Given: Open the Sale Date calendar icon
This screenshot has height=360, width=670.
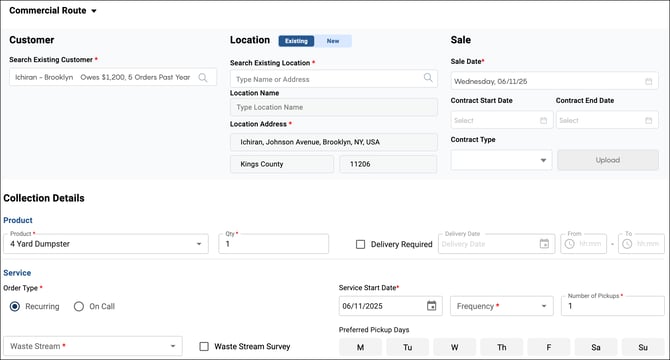Looking at the screenshot, I should point(648,81).
